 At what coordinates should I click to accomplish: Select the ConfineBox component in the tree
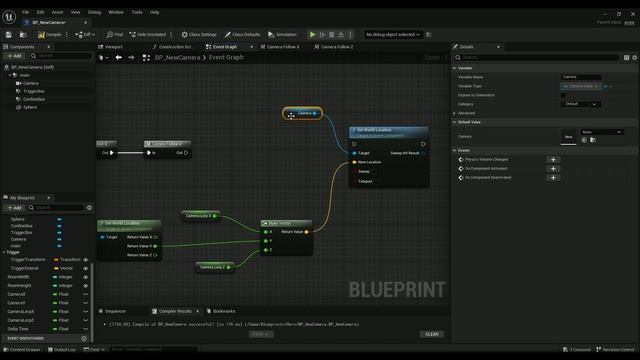33,99
